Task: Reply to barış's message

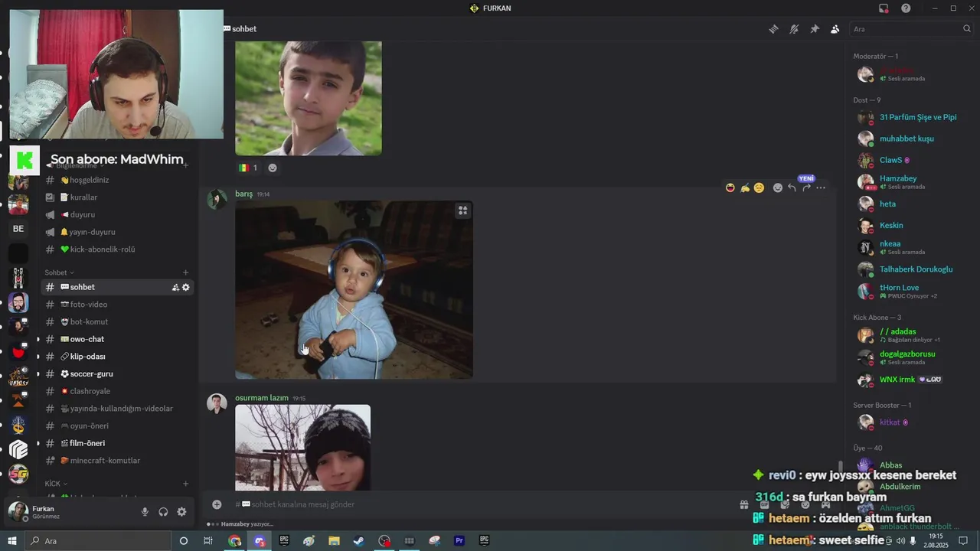Action: (792, 187)
